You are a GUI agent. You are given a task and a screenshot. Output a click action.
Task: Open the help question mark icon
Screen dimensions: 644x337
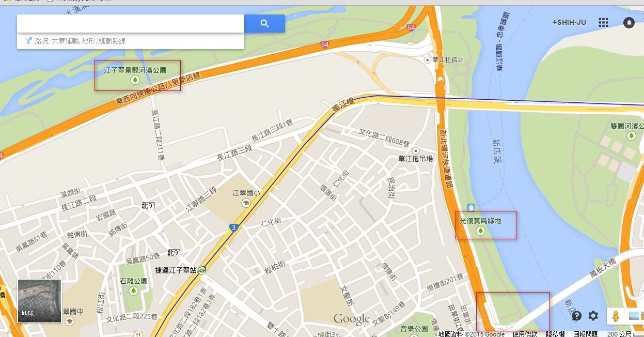(x=576, y=315)
